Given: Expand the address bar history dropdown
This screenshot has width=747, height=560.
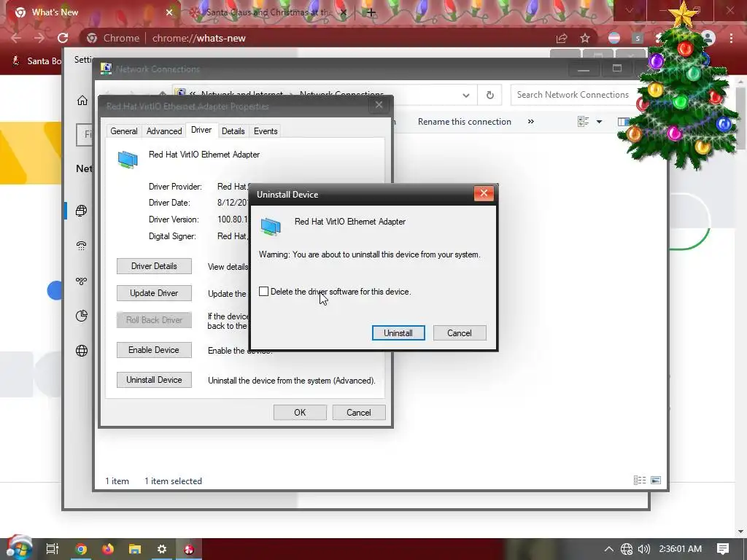Looking at the screenshot, I should pos(466,95).
